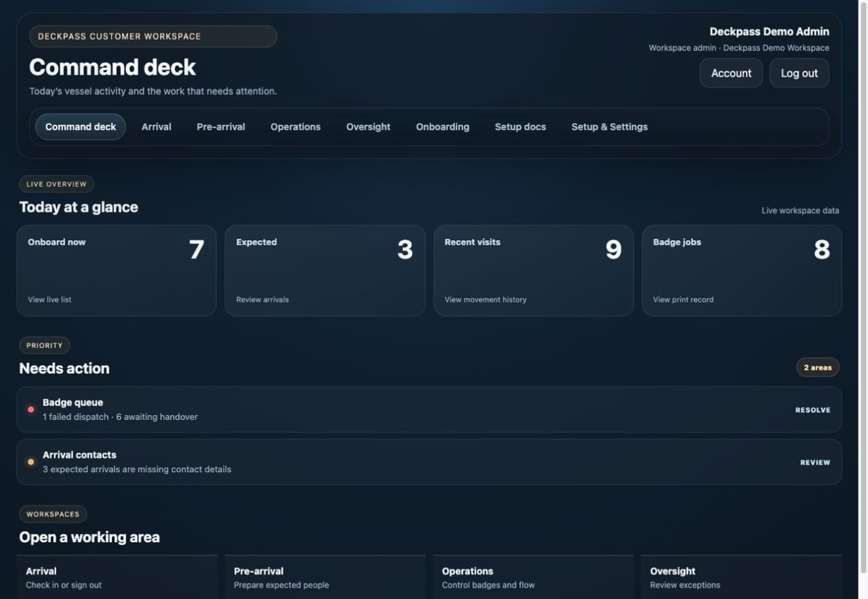Open the Recent visits card
Viewport: 868px width, 599px height.
pos(534,271)
